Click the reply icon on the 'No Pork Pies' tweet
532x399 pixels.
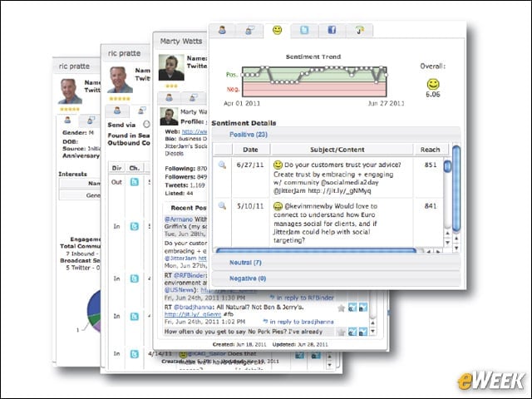coord(352,332)
